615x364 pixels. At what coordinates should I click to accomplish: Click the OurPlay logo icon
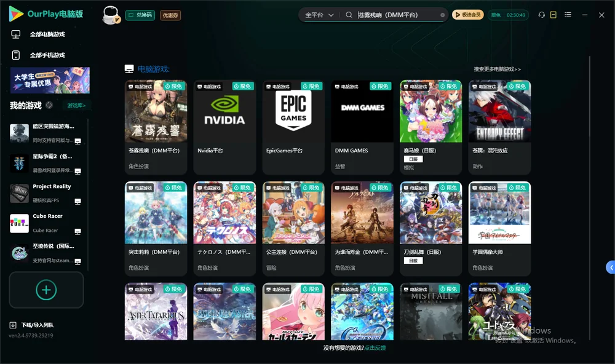pos(16,14)
